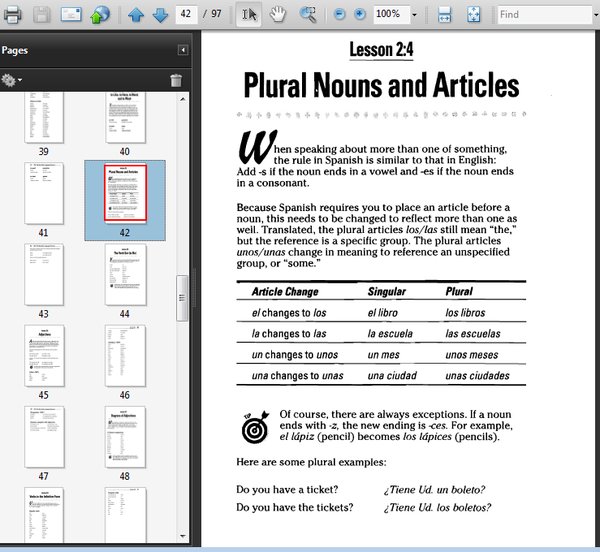Click the Fit Width scrolling icon
Screen dimensions: 600x552
click(444, 15)
